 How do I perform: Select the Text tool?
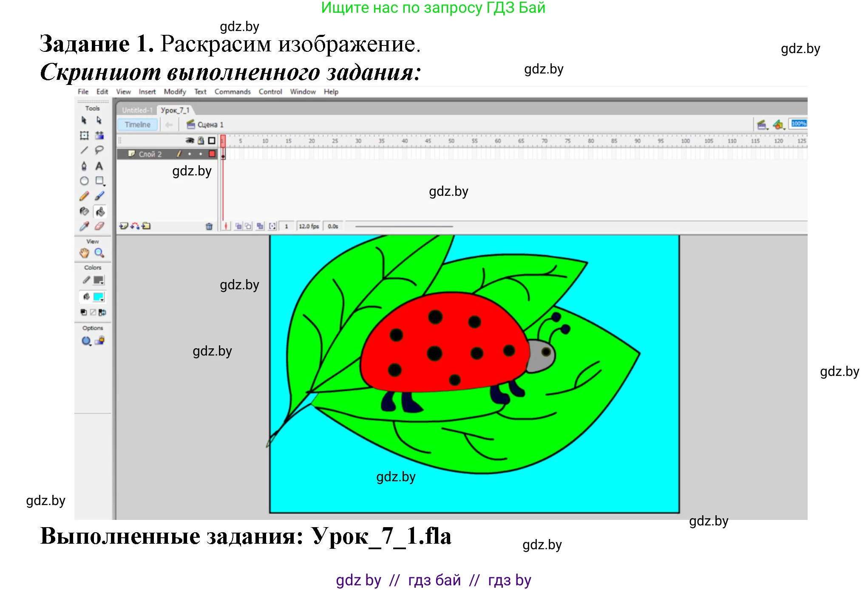99,166
